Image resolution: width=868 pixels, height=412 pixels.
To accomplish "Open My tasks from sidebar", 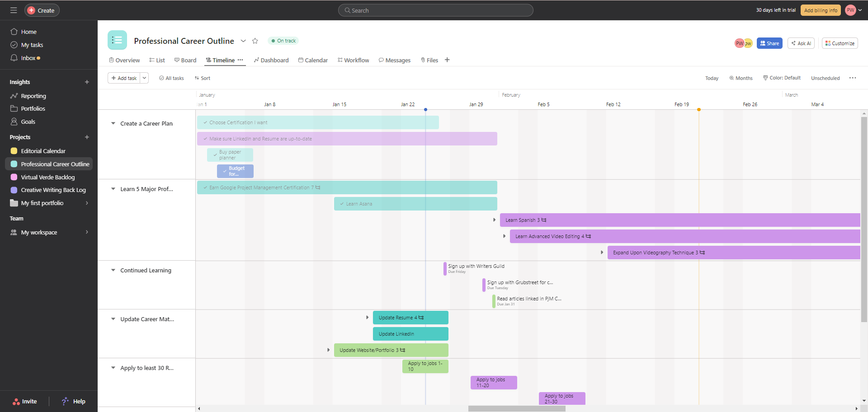I will coord(32,45).
